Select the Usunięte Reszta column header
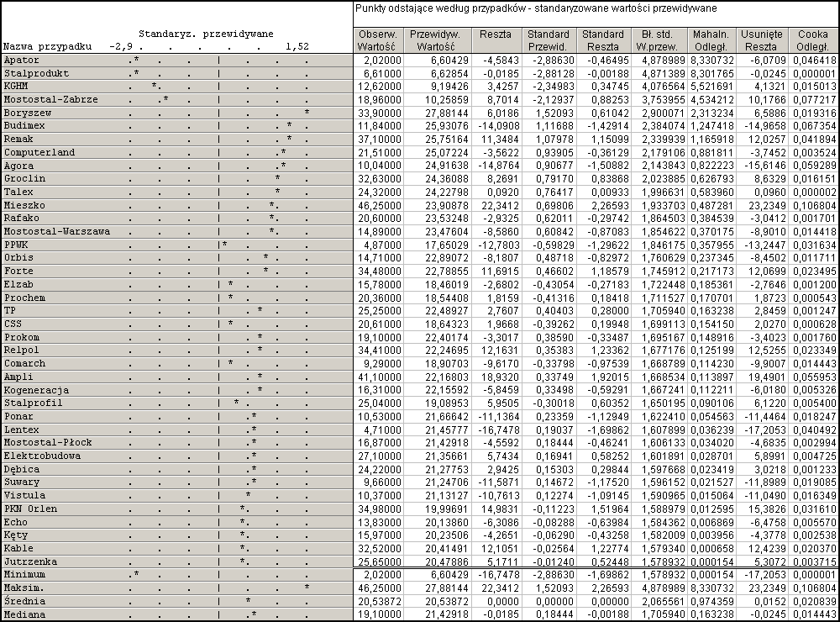Image resolution: width=840 pixels, height=622 pixels. tap(762, 40)
